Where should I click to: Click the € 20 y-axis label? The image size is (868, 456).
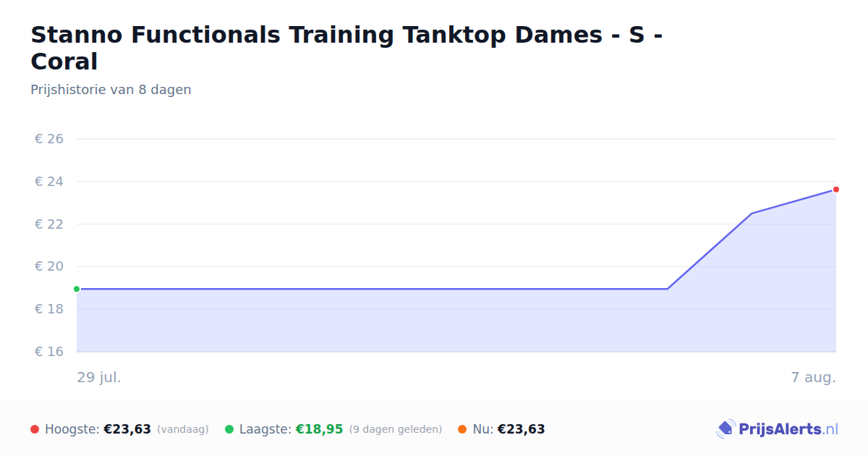[49, 266]
